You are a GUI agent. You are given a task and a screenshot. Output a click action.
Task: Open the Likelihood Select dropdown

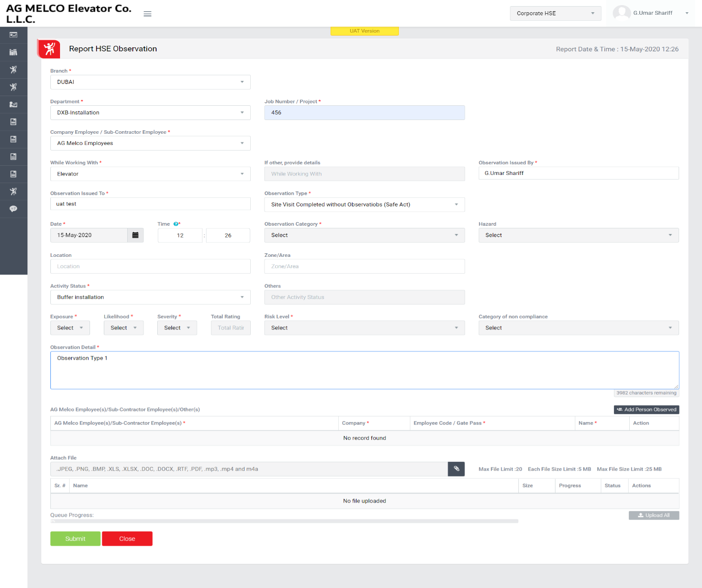124,328
